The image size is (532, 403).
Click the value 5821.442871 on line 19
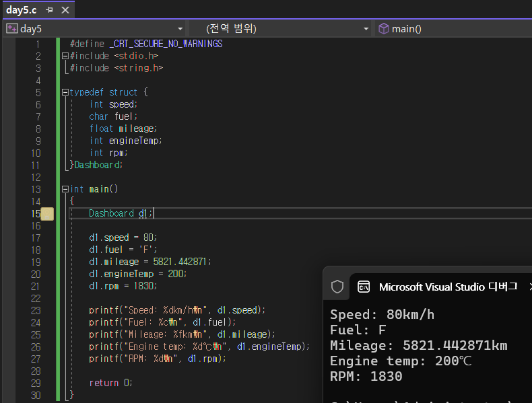(180, 262)
